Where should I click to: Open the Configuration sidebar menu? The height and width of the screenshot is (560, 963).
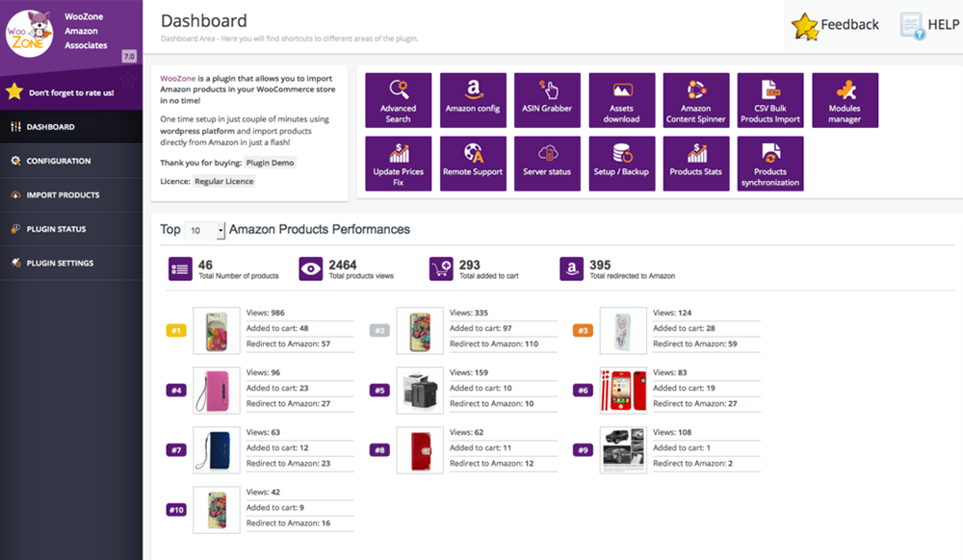[71, 161]
